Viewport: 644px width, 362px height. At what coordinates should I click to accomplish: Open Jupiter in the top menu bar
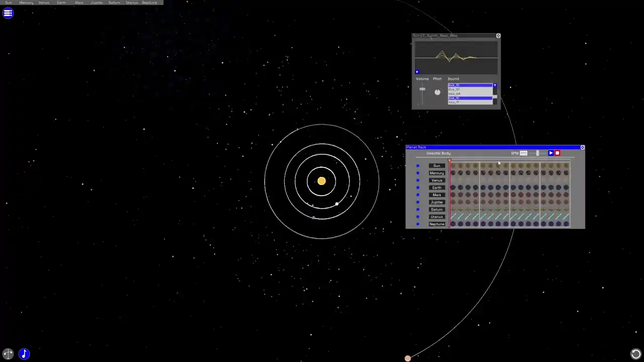[x=97, y=3]
